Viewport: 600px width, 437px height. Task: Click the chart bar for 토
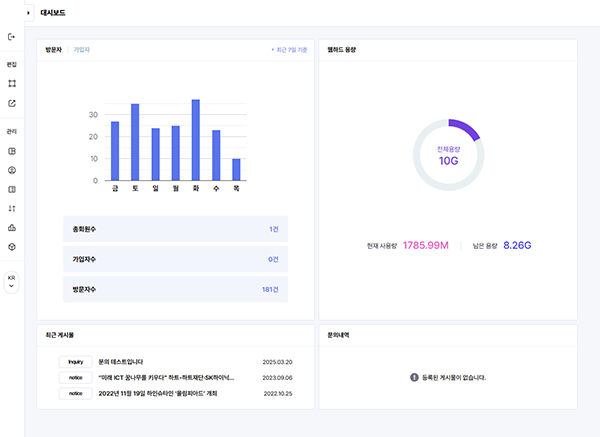coord(135,142)
